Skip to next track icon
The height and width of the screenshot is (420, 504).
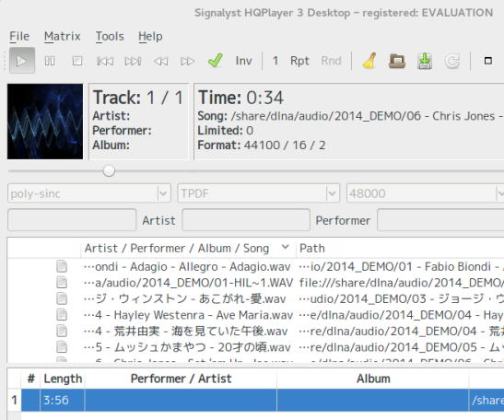coord(133,61)
